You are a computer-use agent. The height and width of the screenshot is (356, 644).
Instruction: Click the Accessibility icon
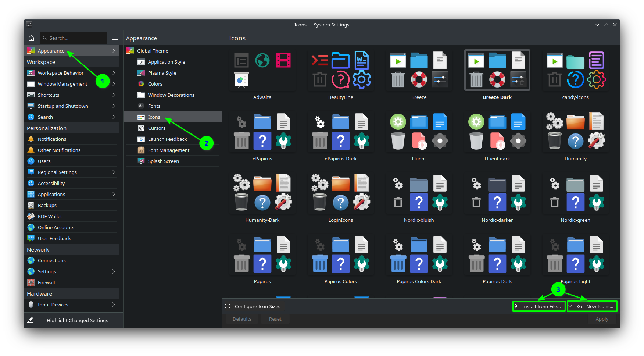click(31, 183)
